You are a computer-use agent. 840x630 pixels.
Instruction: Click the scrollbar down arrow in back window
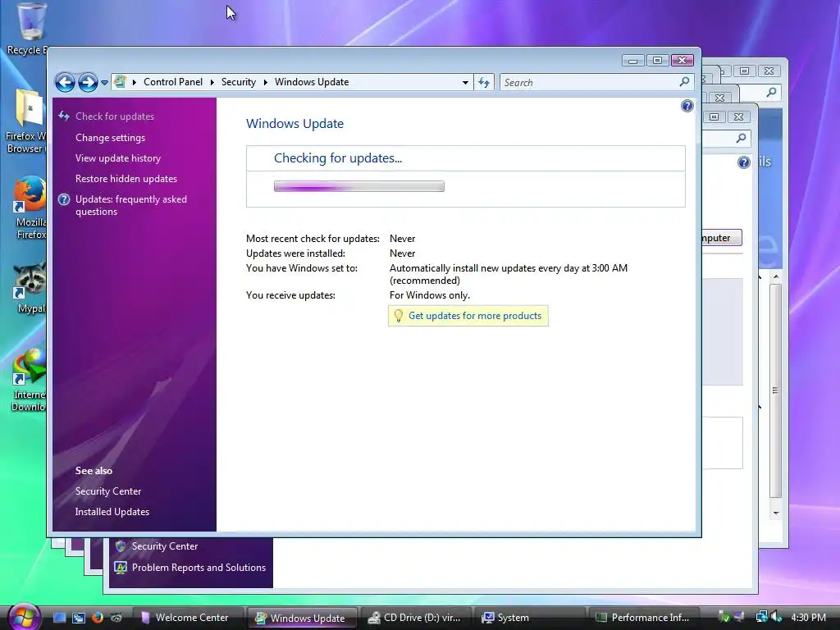tap(776, 514)
